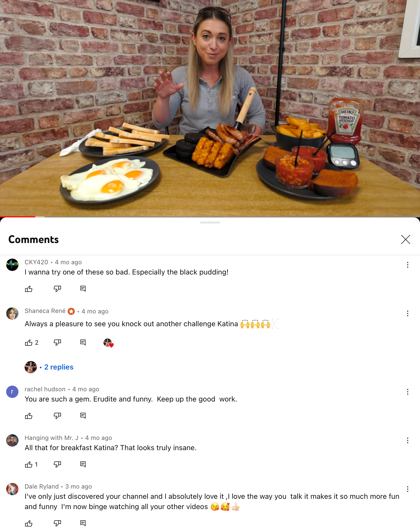Reply to CKY420's comment
420x528 pixels.
click(83, 289)
